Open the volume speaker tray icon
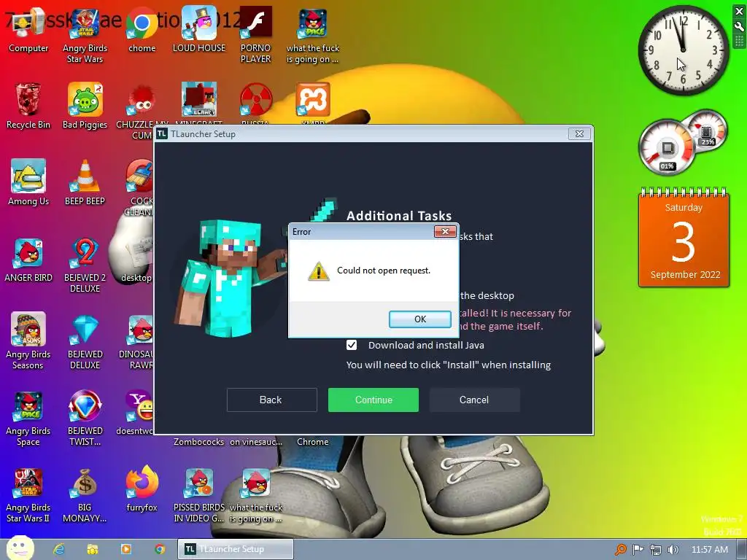The image size is (747, 560). tap(673, 550)
